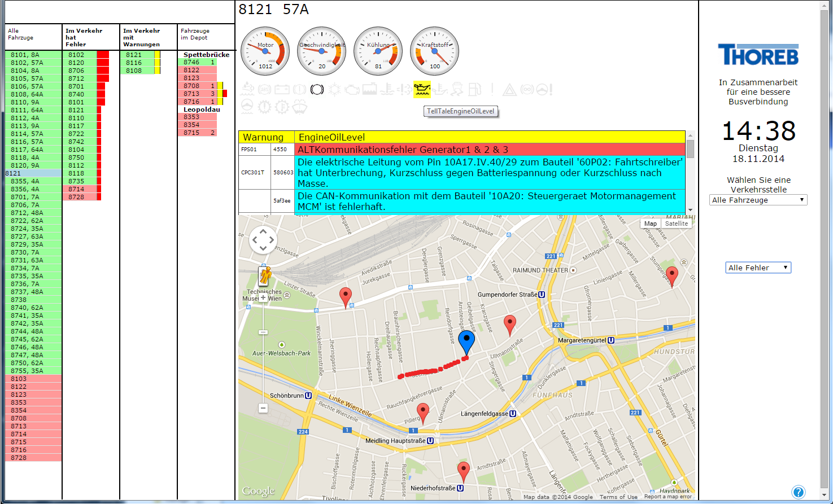The image size is (833, 504).
Task: Open the Alle Fehler dropdown
Action: click(x=758, y=267)
